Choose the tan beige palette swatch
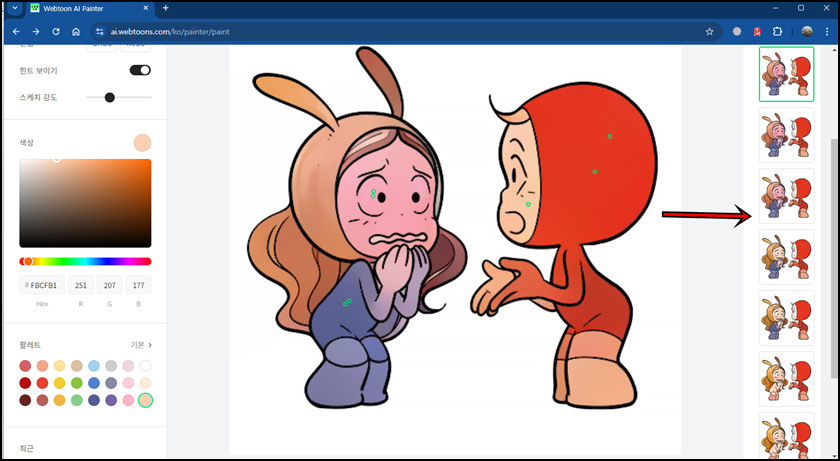 pyautogui.click(x=77, y=366)
